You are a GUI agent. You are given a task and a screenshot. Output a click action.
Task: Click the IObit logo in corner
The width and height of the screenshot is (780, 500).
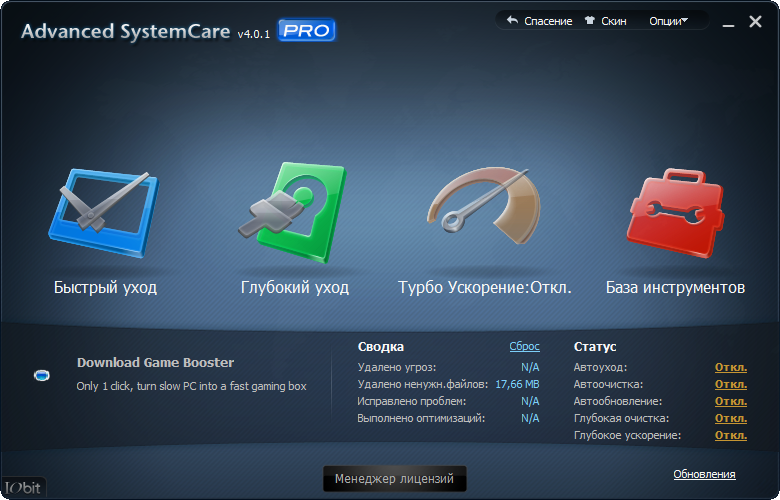pos(23,488)
